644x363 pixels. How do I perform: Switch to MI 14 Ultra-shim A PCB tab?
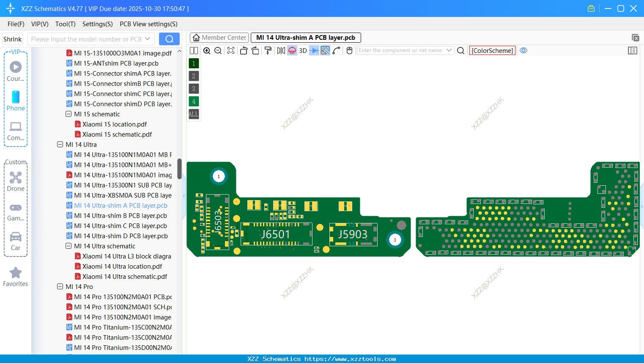pyautogui.click(x=305, y=38)
